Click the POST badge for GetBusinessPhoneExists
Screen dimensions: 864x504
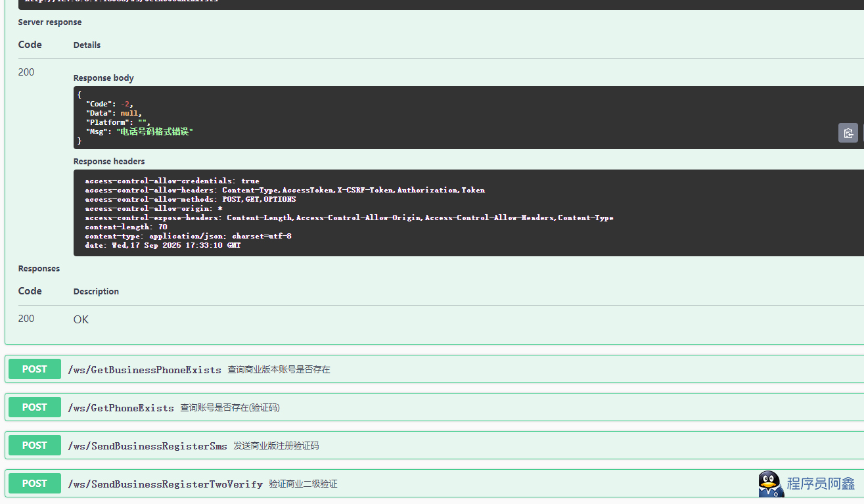coord(35,369)
